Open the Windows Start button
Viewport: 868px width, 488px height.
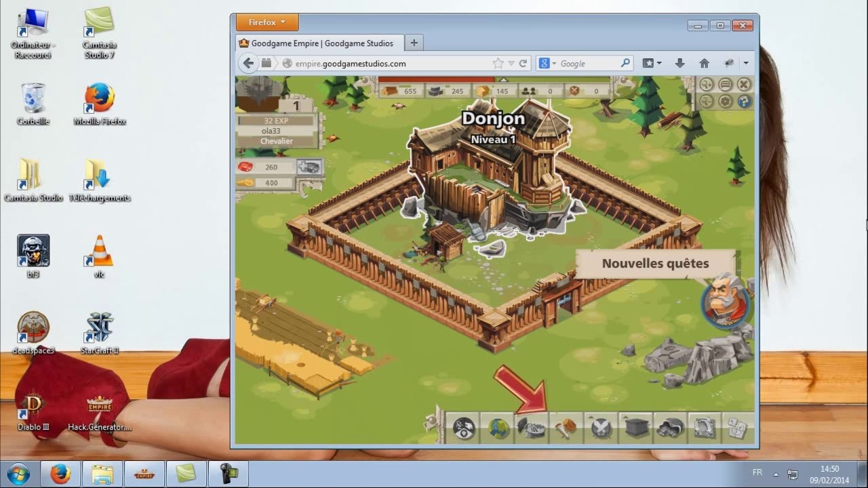pos(18,474)
